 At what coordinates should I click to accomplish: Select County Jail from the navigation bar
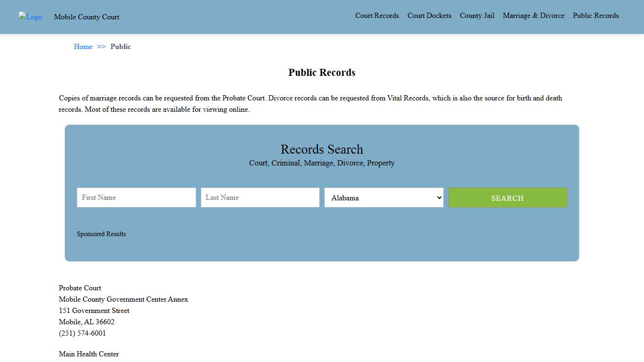[477, 16]
